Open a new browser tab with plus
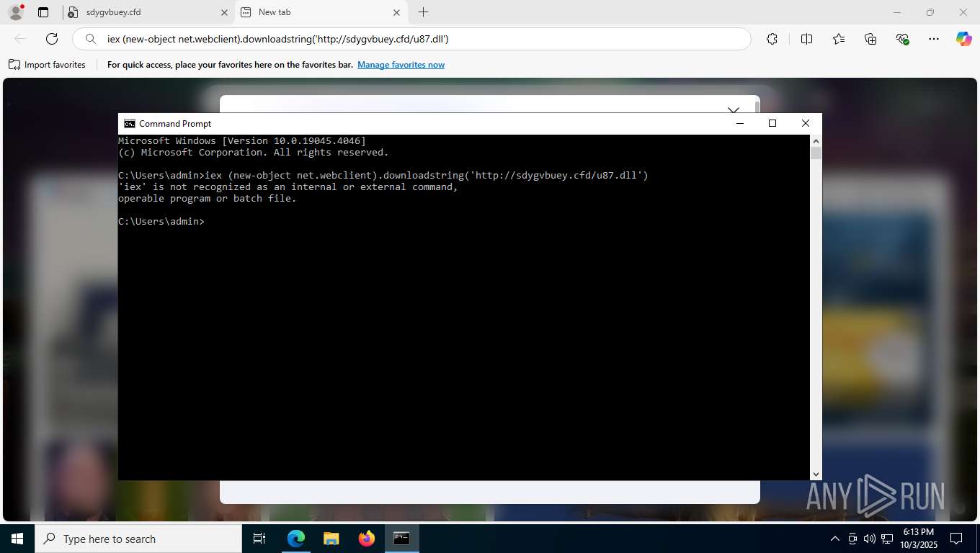Viewport: 980px width, 553px height. [x=423, y=12]
